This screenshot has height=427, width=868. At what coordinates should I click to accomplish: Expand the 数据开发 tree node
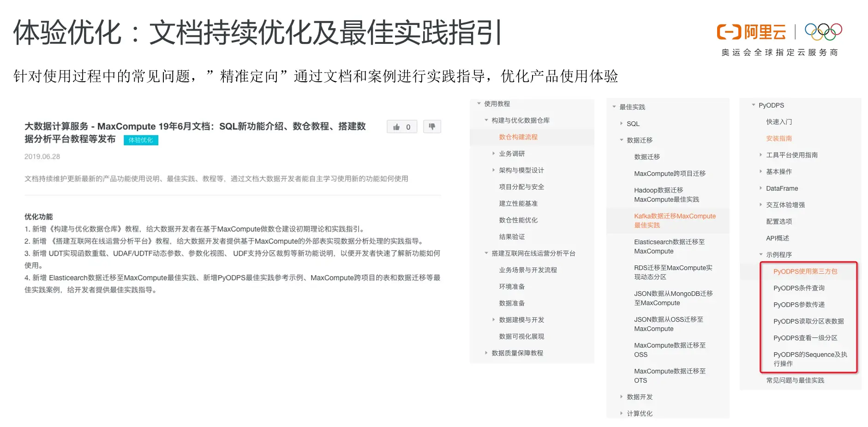click(x=622, y=397)
